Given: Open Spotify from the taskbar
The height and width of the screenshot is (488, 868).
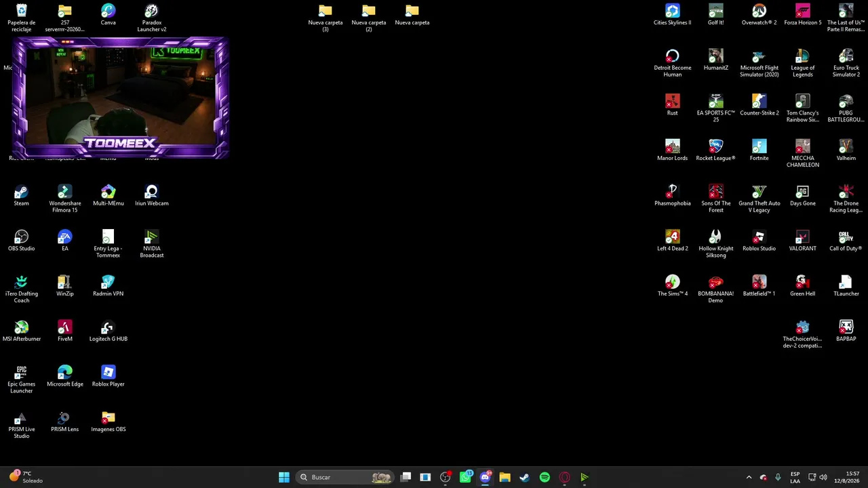Looking at the screenshot, I should tap(545, 477).
